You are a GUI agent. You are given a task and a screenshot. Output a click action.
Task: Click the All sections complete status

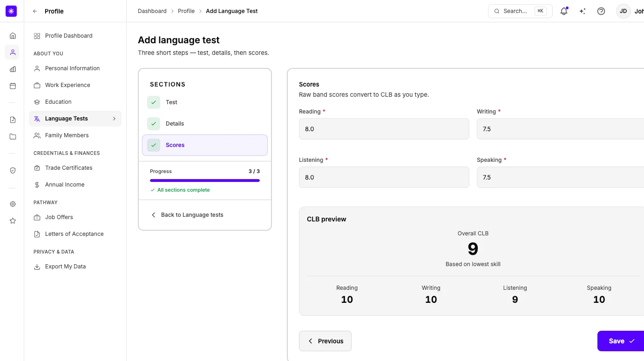(180, 190)
